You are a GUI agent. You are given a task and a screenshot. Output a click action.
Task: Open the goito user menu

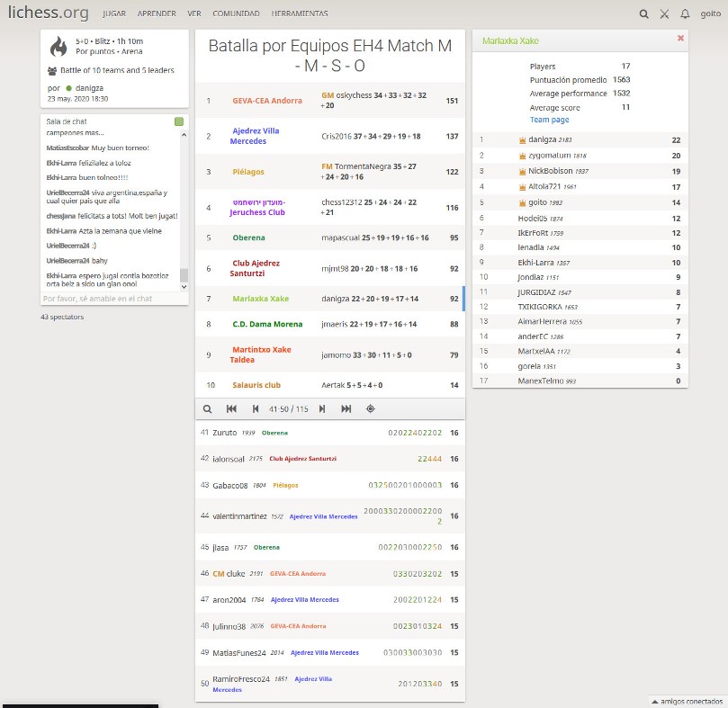point(709,14)
